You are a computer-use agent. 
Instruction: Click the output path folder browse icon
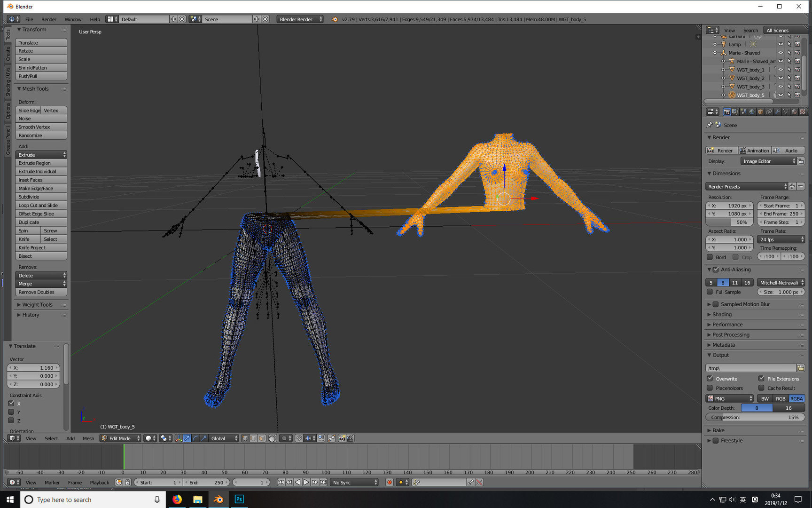(x=801, y=368)
